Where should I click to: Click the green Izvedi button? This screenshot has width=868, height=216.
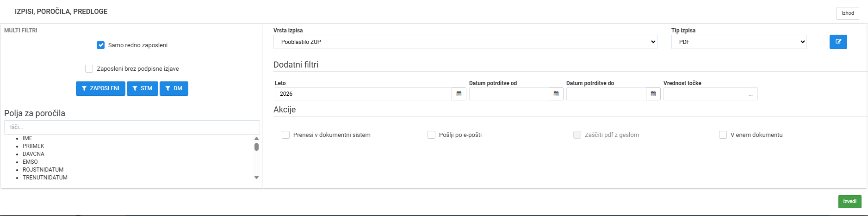(x=849, y=202)
